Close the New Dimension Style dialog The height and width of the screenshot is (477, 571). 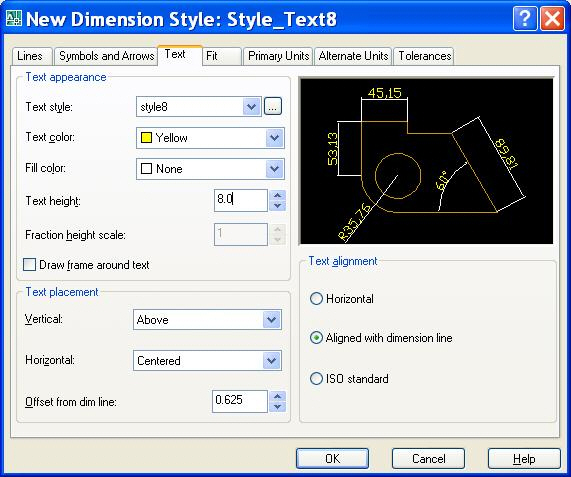tap(552, 19)
